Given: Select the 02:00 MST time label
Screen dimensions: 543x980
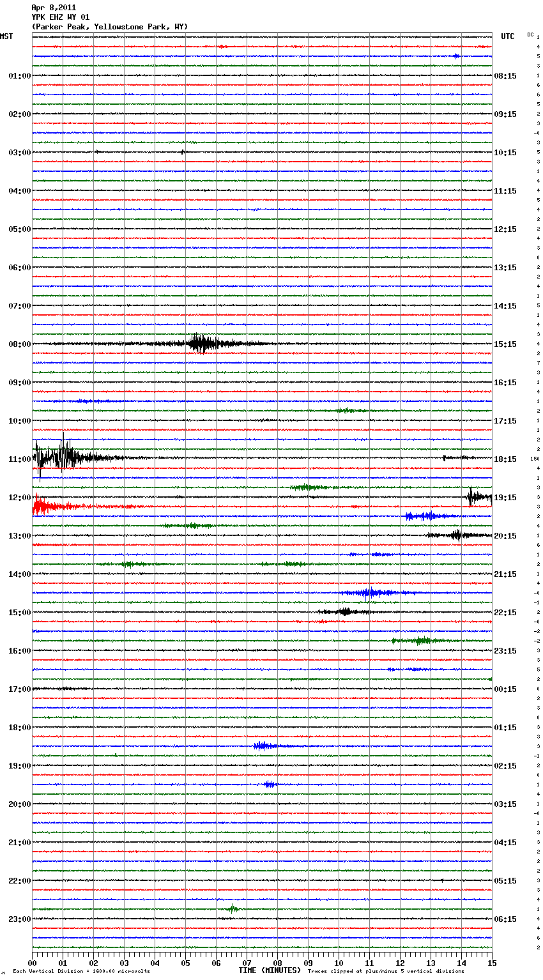Looking at the screenshot, I should tap(20, 114).
